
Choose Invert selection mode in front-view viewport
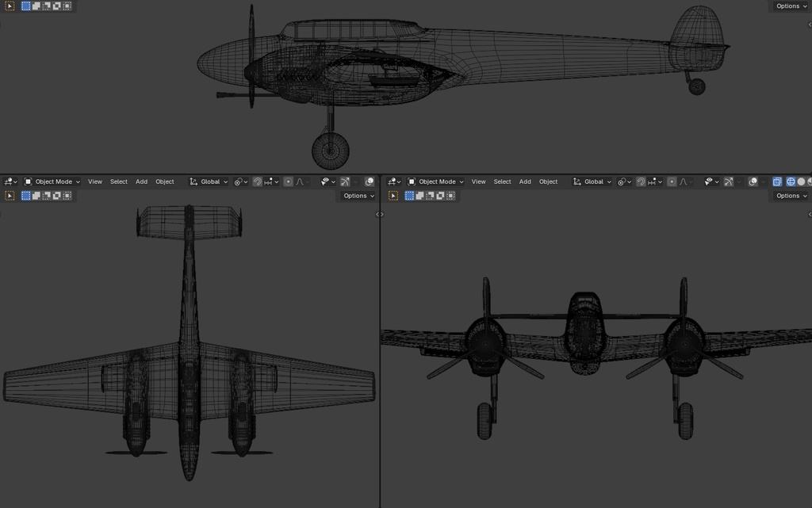pyautogui.click(x=441, y=196)
